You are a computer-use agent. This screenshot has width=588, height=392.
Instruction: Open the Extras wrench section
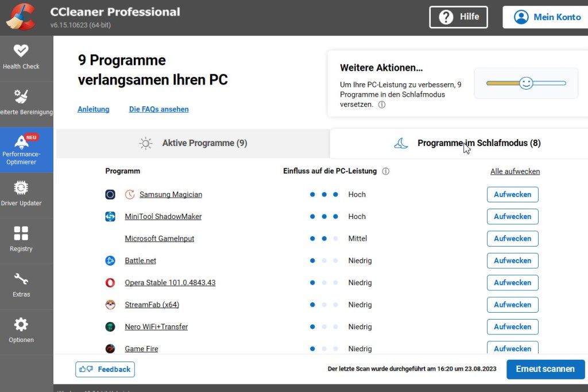(x=21, y=285)
